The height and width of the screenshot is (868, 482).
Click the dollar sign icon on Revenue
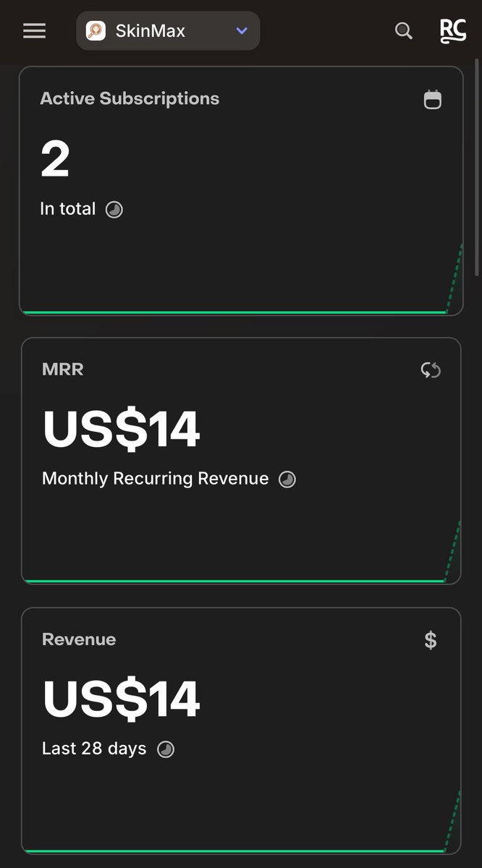(x=431, y=640)
